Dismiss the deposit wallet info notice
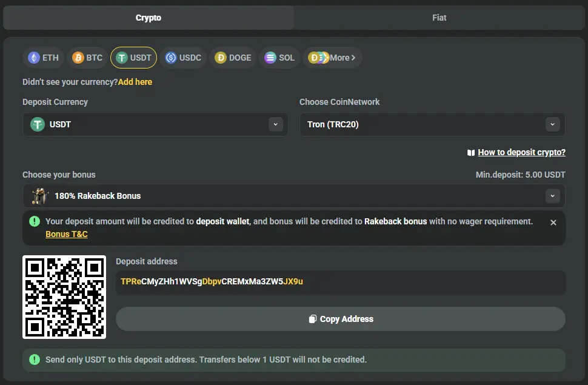 pos(553,223)
